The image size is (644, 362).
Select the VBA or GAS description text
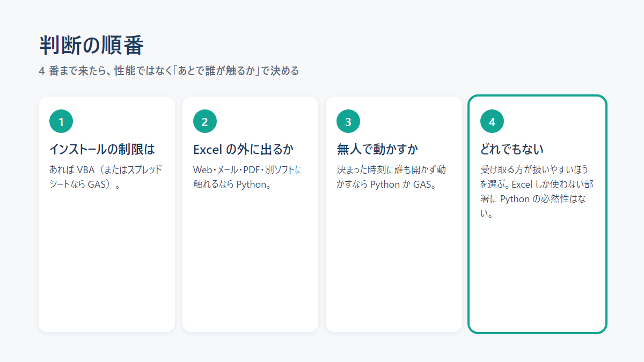(x=106, y=177)
